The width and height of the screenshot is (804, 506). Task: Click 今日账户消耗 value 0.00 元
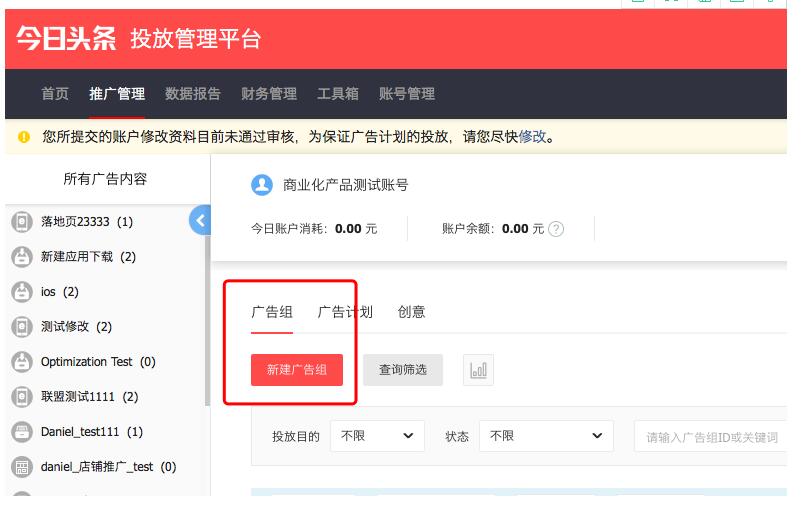click(356, 229)
